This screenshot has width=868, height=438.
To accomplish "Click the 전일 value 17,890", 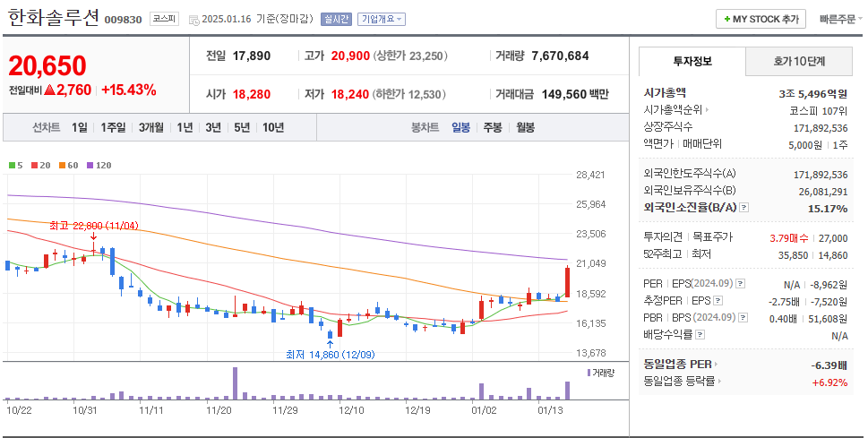I will coord(252,56).
